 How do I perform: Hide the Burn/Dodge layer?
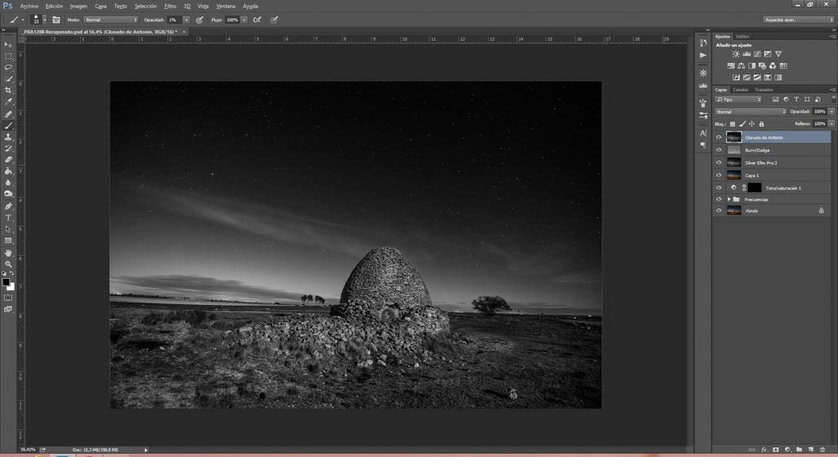click(x=718, y=149)
